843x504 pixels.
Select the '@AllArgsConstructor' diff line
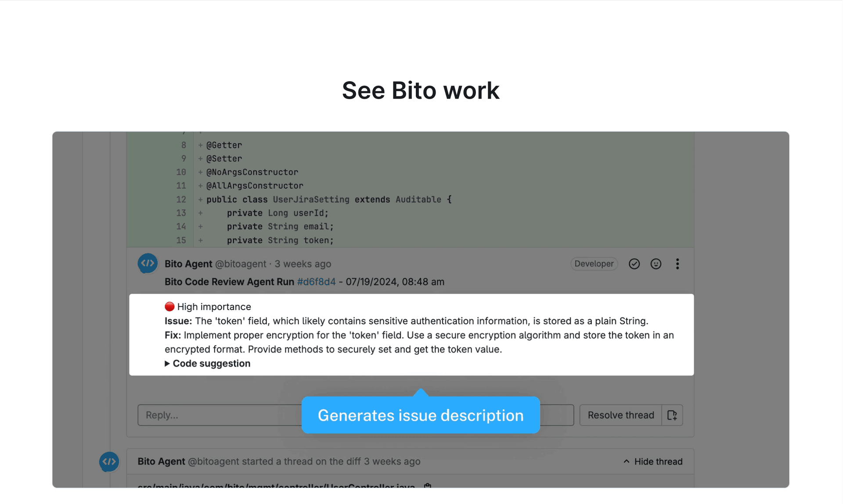[x=255, y=186]
